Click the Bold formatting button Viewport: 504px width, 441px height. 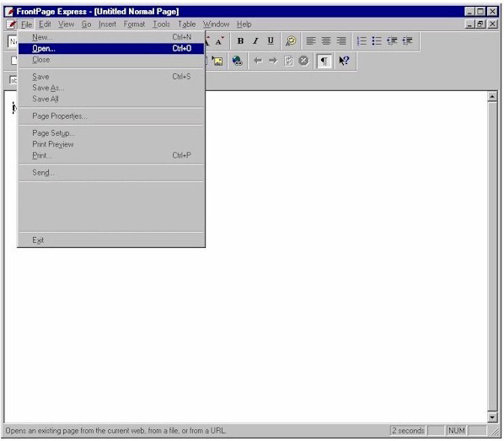240,41
